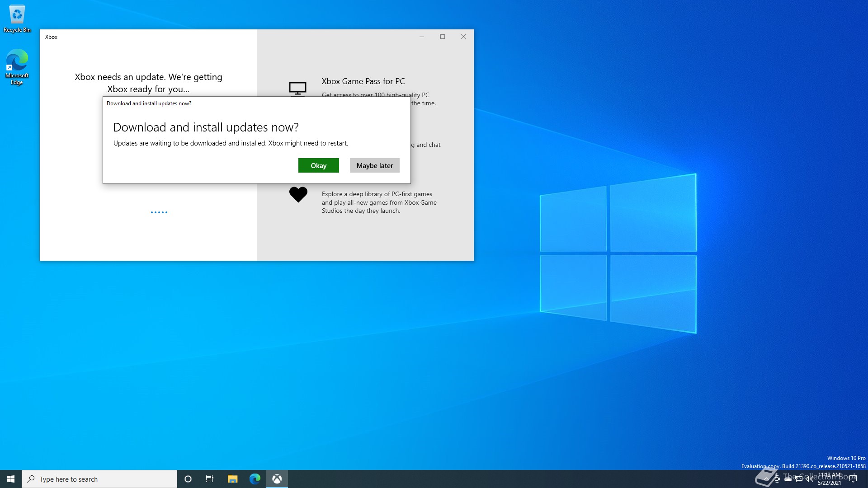Launch Cortana from the taskbar circle icon
The width and height of the screenshot is (868, 488).
[188, 479]
